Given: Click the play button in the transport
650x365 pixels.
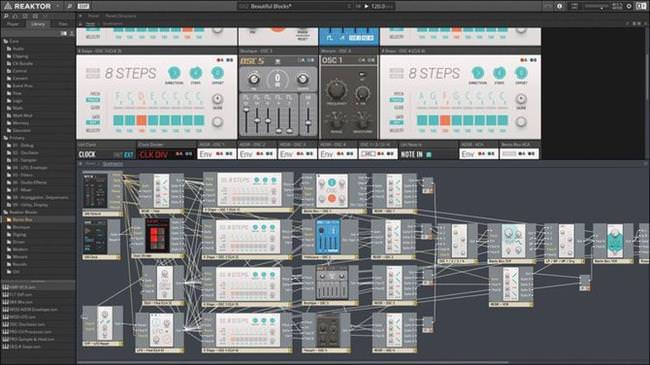Looking at the screenshot, I should 366,6.
